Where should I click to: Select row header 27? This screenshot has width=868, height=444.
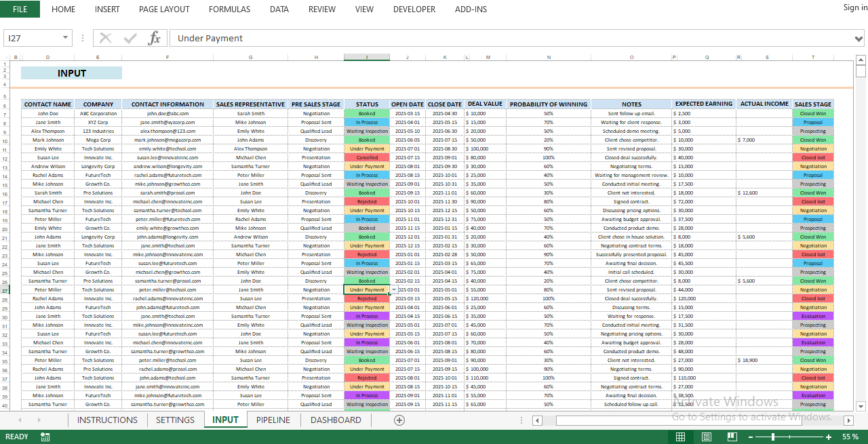[x=5, y=289]
